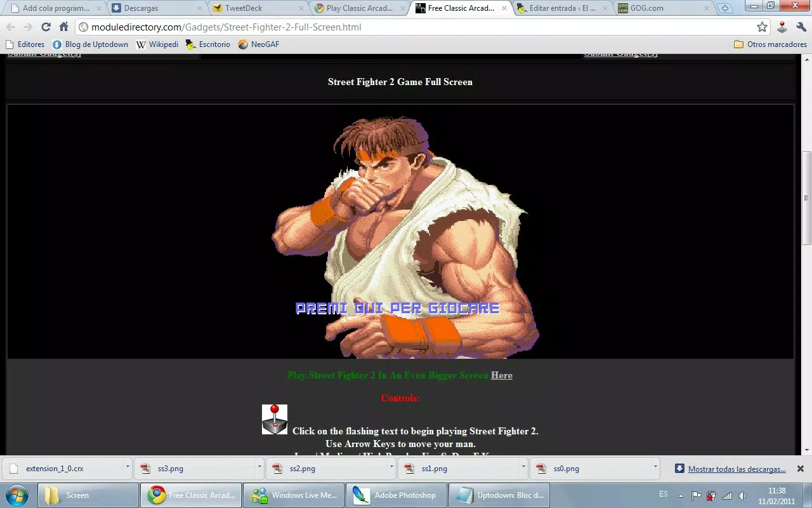Open the Action Center flag icon
Screen dimensions: 812x508
(696, 496)
